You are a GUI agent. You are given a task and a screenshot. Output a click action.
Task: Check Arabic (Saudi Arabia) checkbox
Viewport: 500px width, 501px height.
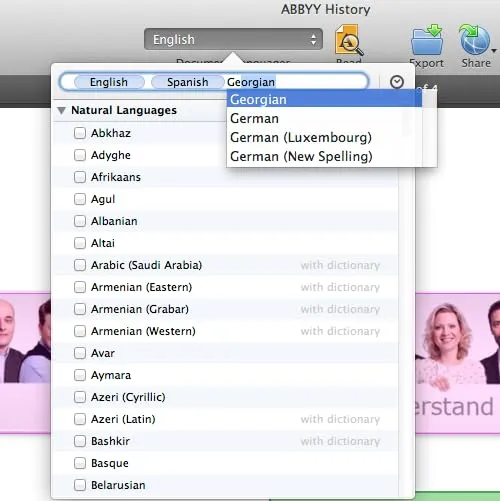[x=80, y=265]
